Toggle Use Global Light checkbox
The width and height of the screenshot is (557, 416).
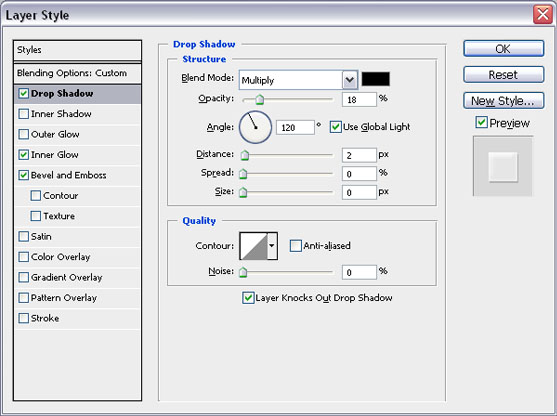(x=335, y=127)
